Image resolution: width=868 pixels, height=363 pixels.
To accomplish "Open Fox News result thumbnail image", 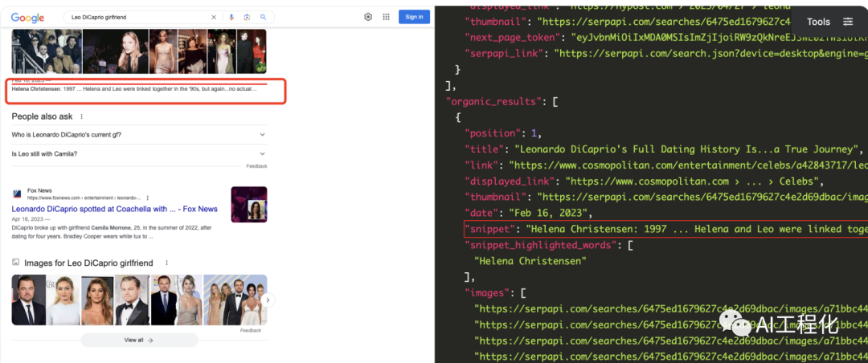I will [249, 204].
